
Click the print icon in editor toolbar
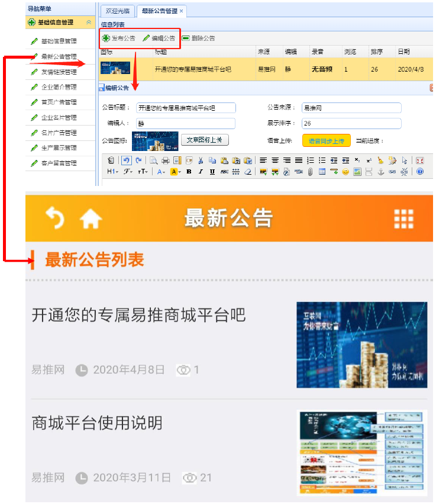pyautogui.click(x=166, y=160)
